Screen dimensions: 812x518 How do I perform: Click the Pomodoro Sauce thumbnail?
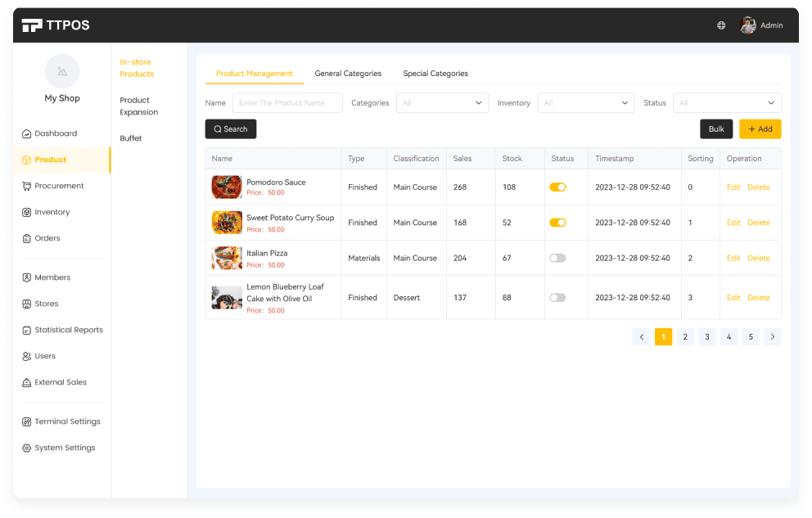(227, 187)
